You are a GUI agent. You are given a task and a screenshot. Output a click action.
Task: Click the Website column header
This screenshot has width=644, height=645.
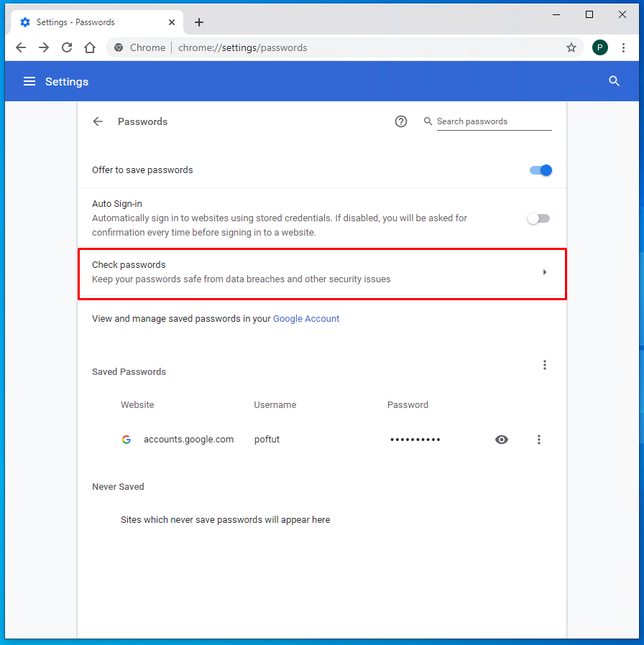[x=137, y=405]
